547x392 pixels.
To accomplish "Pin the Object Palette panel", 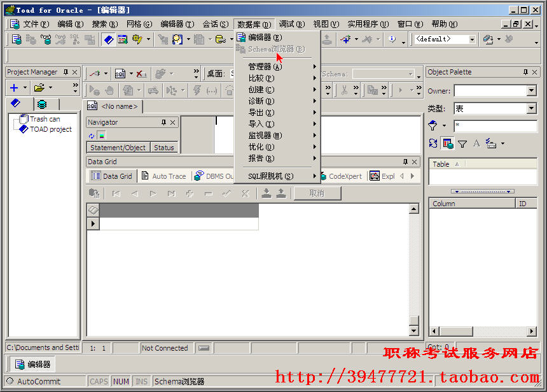I will point(526,72).
